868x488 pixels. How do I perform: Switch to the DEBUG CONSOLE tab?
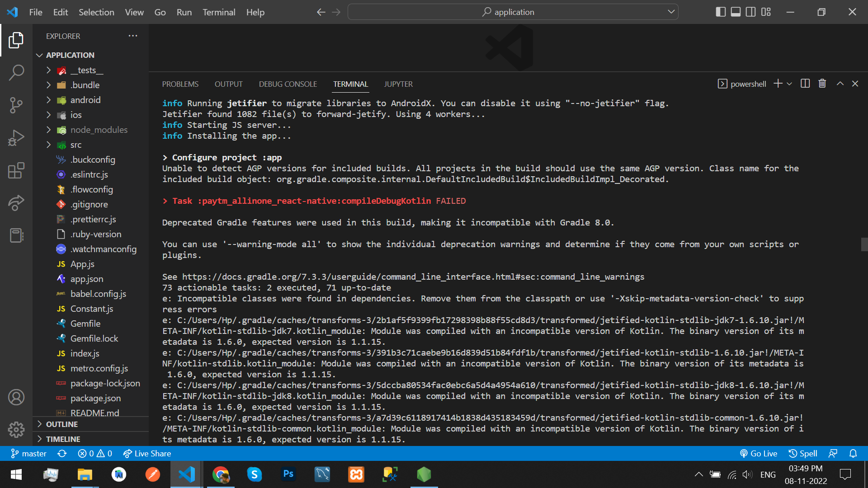pyautogui.click(x=288, y=84)
